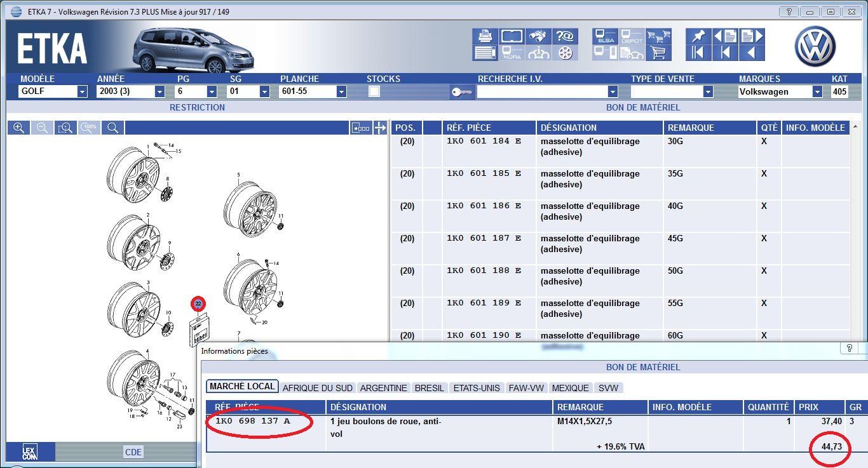Click highlighted position 22 in the illustration

[x=198, y=304]
